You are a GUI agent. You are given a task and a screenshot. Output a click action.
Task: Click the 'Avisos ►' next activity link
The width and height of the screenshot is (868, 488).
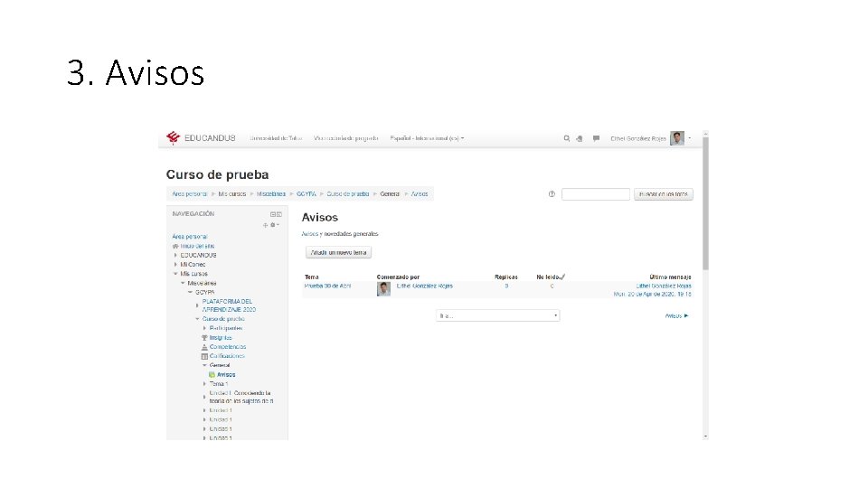676,316
